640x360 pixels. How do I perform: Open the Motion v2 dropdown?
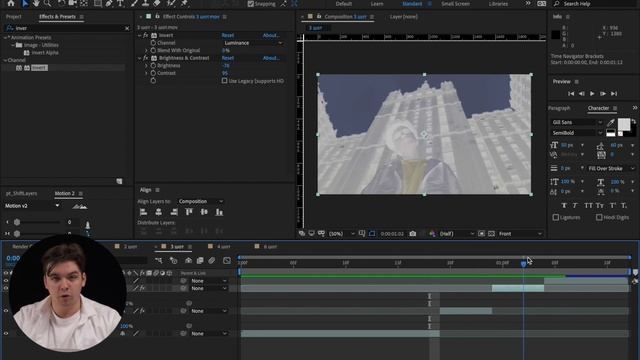coord(32,206)
